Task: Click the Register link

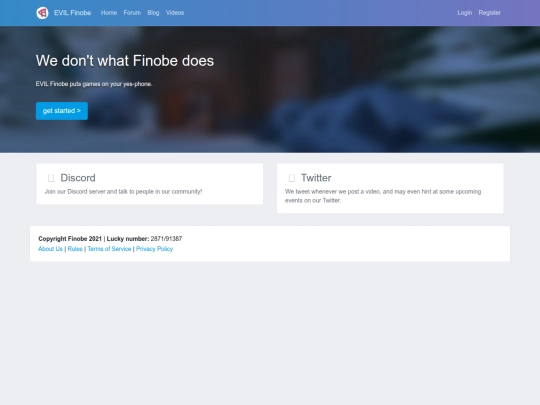Action: click(489, 13)
